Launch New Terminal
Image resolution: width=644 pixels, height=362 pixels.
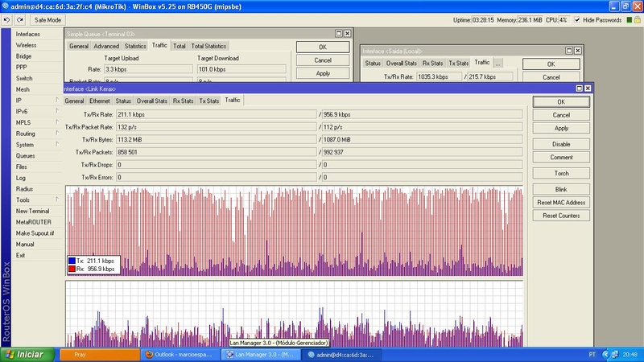(32, 211)
